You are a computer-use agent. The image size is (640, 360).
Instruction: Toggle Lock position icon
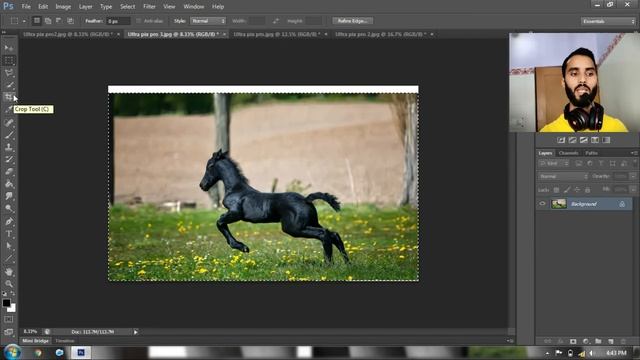(x=577, y=190)
